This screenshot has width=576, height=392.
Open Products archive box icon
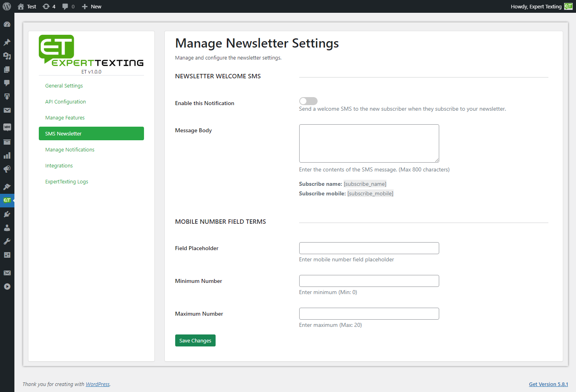point(7,142)
